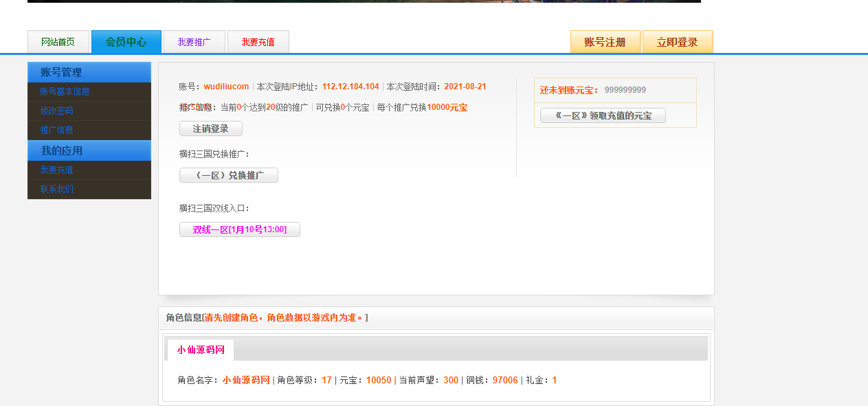
Task: Click the 铜钱 value 97006
Action: [505, 380]
